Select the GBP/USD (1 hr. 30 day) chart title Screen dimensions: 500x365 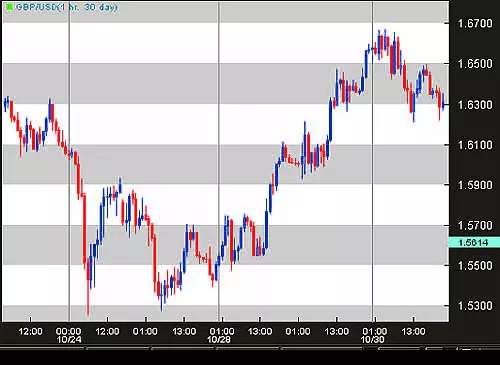point(67,7)
